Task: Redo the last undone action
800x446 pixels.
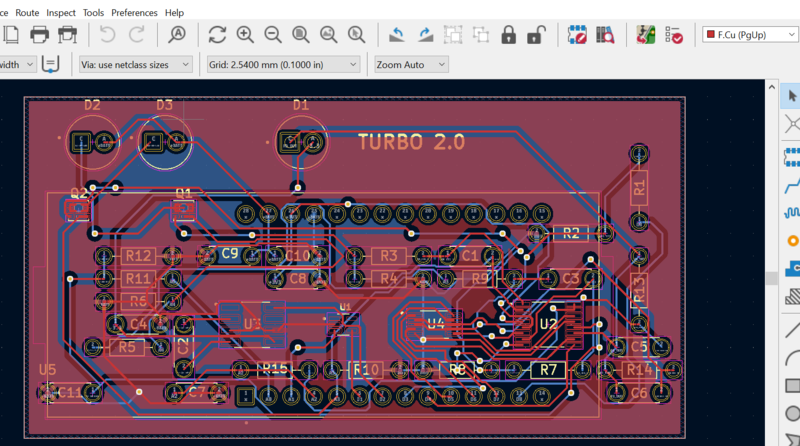Action: pos(136,35)
